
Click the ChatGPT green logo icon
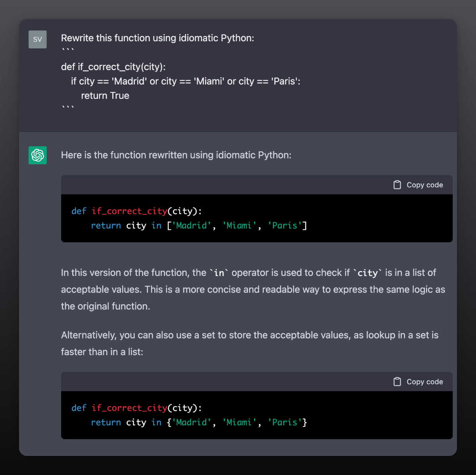click(x=37, y=155)
